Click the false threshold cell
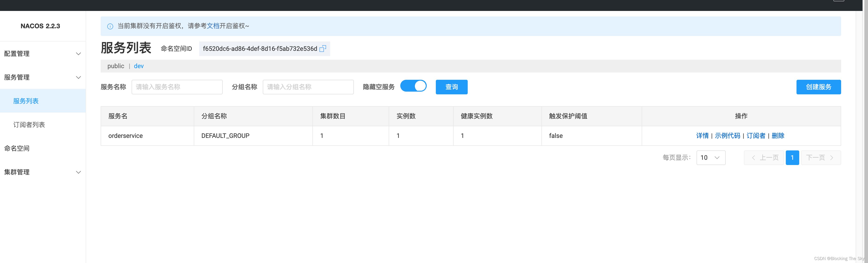The image size is (868, 263). [591, 136]
